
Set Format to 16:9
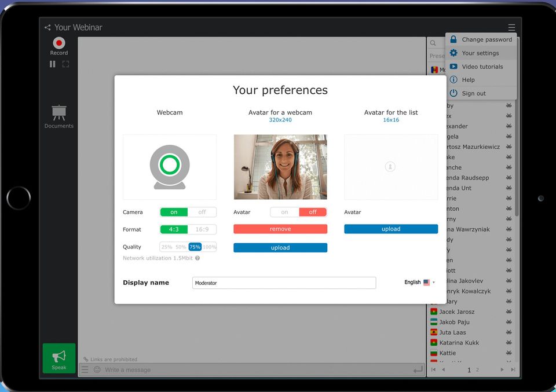[202, 229]
